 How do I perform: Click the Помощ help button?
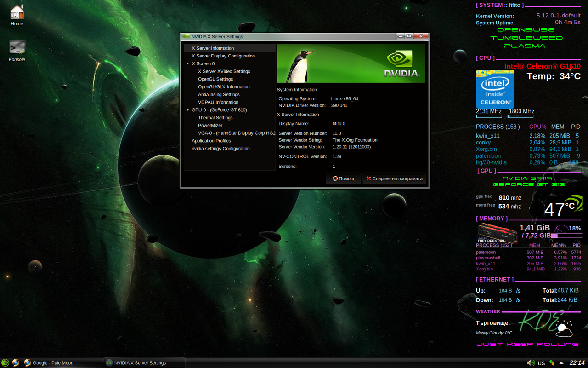(343, 178)
